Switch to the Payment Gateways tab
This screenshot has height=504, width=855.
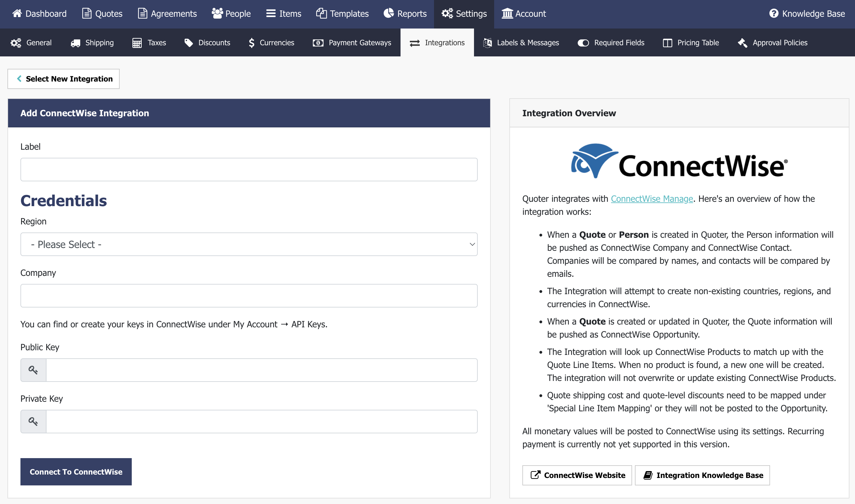(x=352, y=43)
